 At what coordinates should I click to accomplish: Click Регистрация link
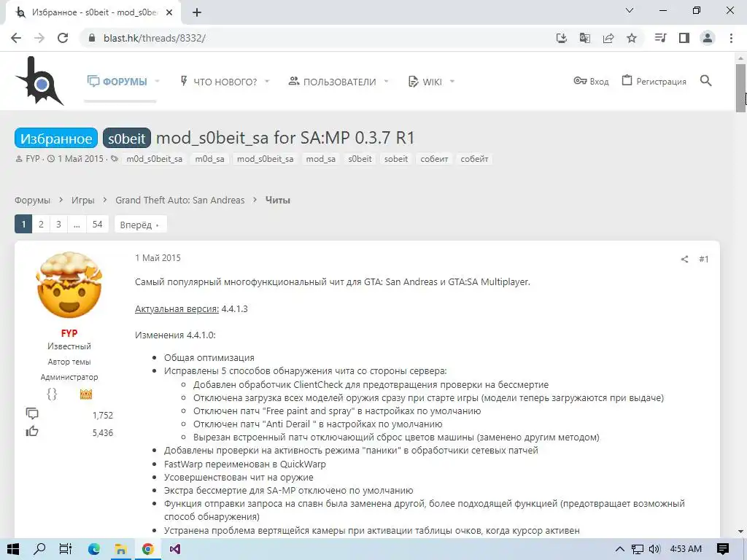pos(654,82)
